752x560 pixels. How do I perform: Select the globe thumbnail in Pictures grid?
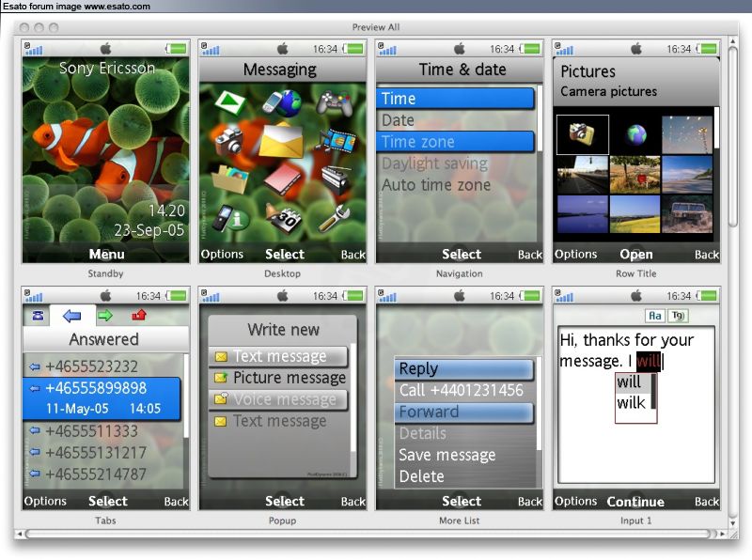click(636, 134)
